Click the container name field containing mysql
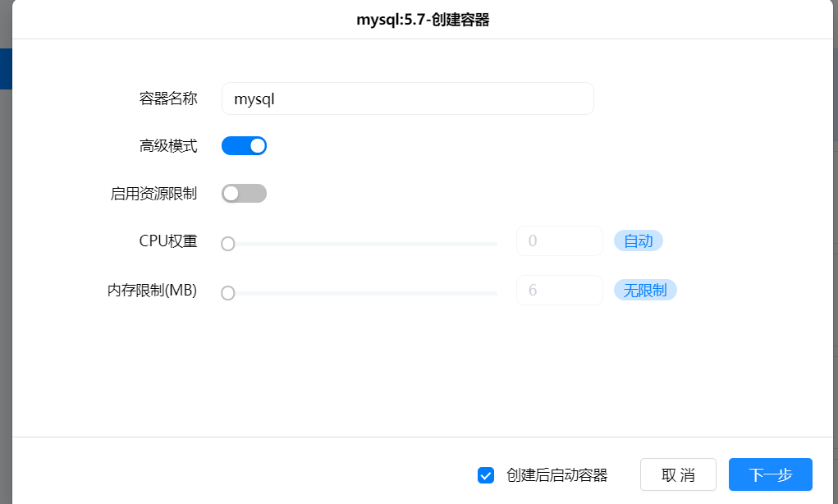 point(407,99)
